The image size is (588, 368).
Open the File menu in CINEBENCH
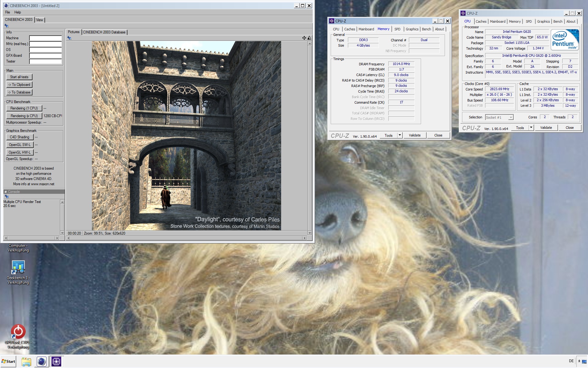tap(8, 12)
